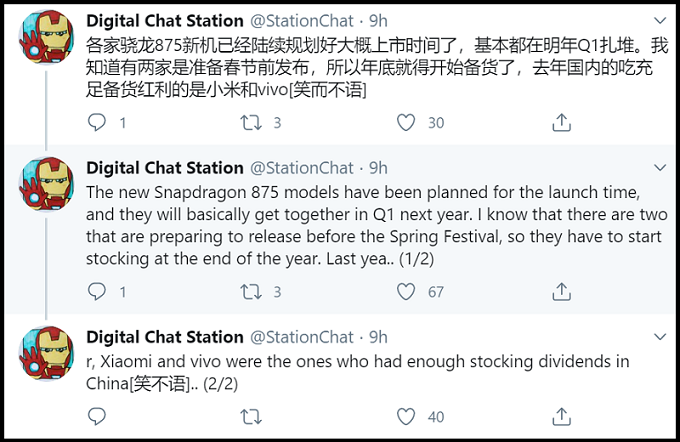
Task: Open Iron Man avatar on the (2/2) tweet
Action: [46, 354]
